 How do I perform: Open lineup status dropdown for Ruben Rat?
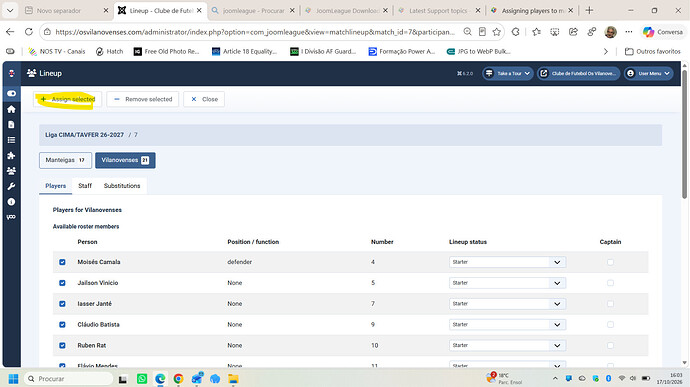pos(507,346)
